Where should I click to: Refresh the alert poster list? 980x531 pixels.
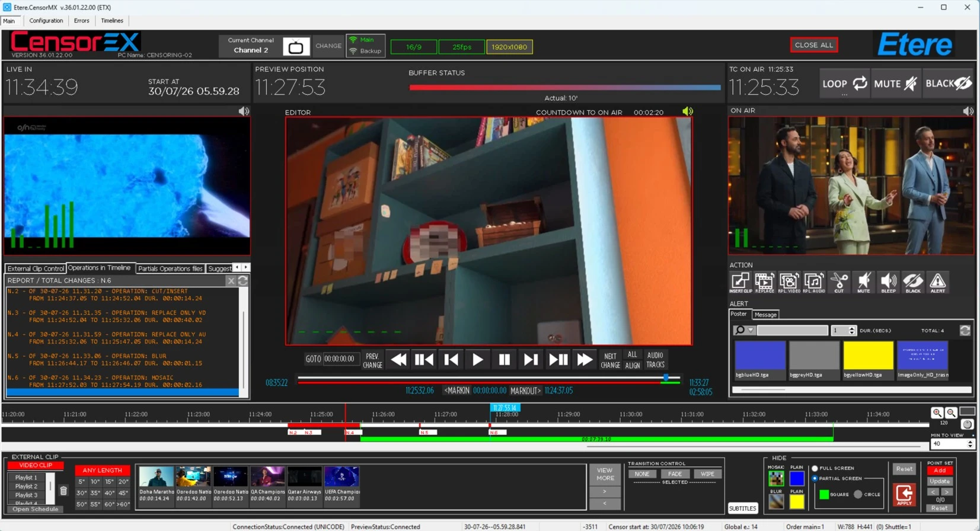click(965, 331)
